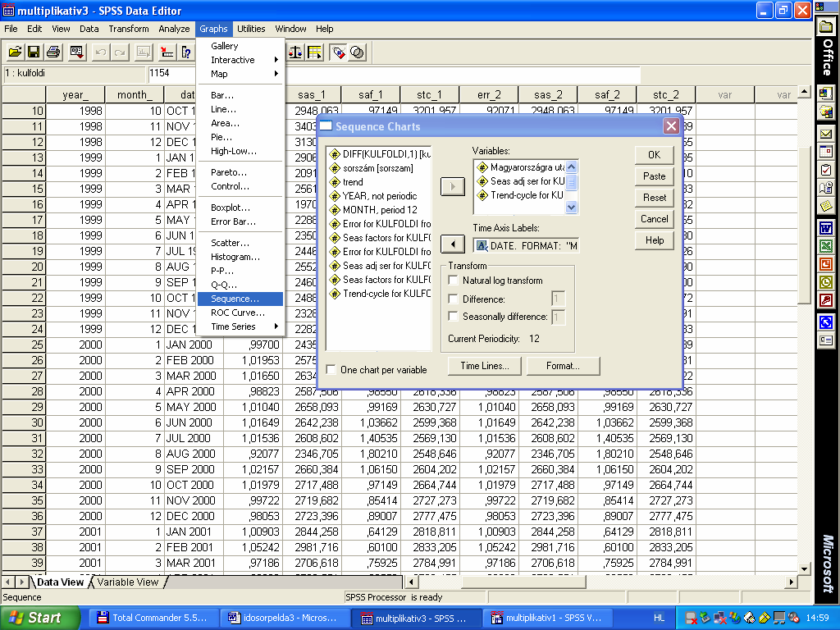Expand the Interactive submenu arrow

coord(276,59)
